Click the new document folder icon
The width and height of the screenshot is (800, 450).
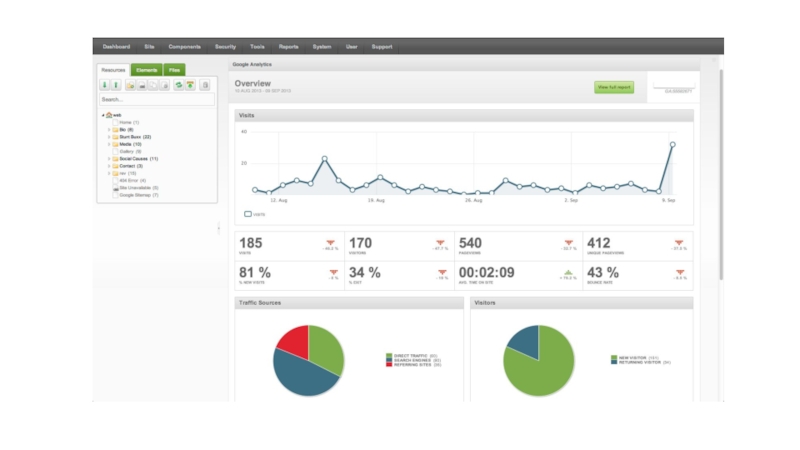pos(131,86)
